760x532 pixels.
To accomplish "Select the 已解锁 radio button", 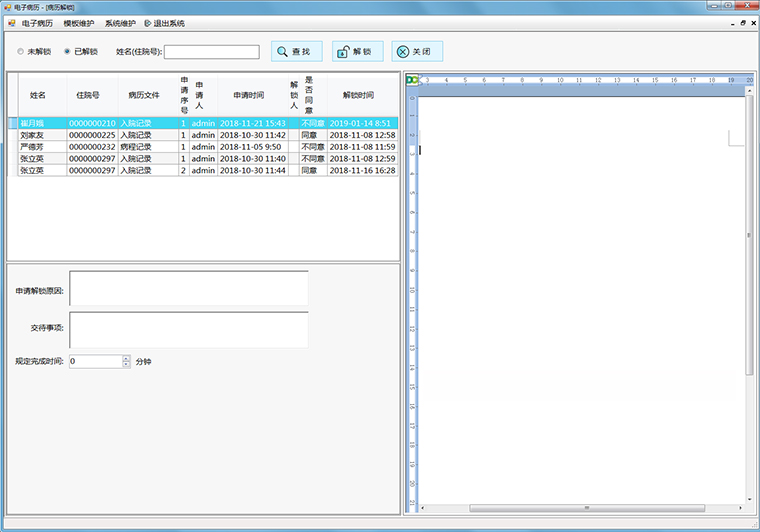I will (67, 52).
